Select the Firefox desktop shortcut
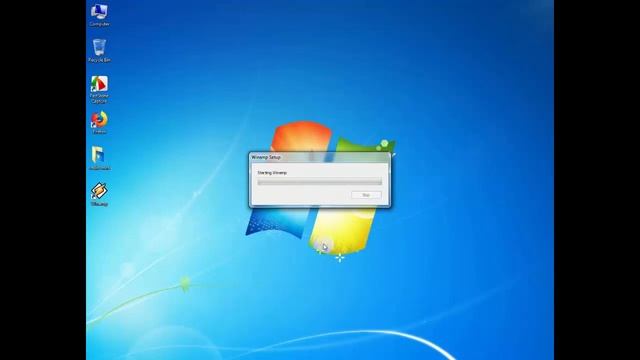The image size is (640, 360). [x=99, y=122]
